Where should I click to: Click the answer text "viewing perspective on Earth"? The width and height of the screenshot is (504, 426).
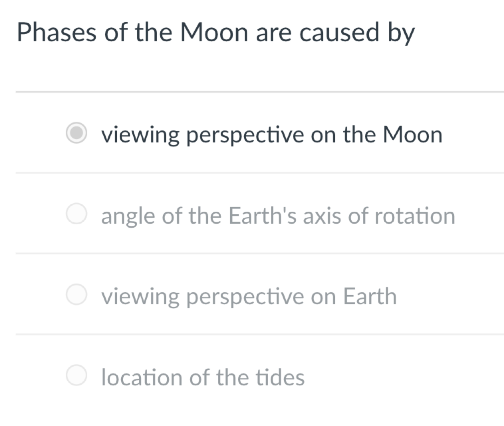(249, 295)
